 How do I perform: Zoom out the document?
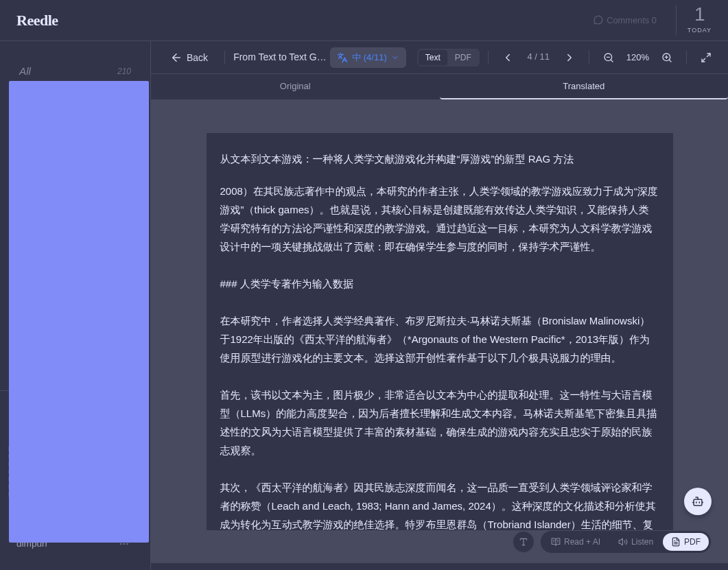click(x=609, y=58)
